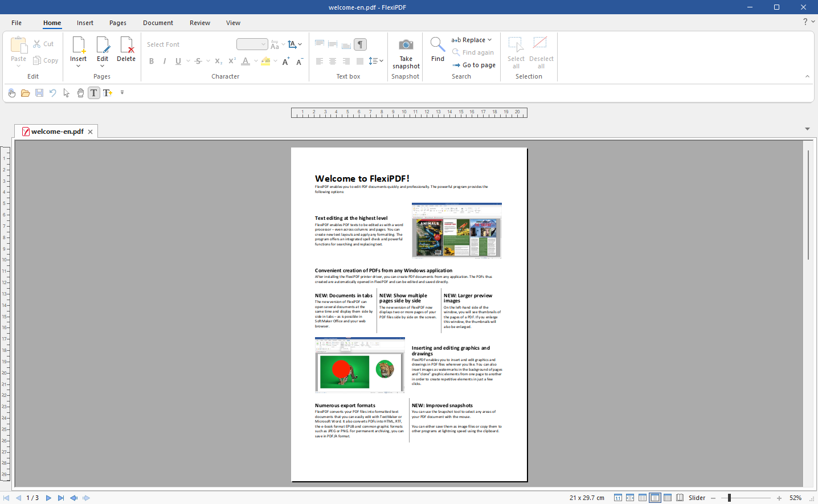Apply subscript formatting

point(219,61)
